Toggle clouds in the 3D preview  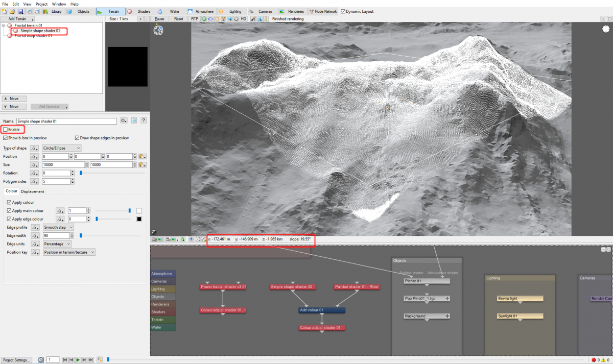[211, 19]
